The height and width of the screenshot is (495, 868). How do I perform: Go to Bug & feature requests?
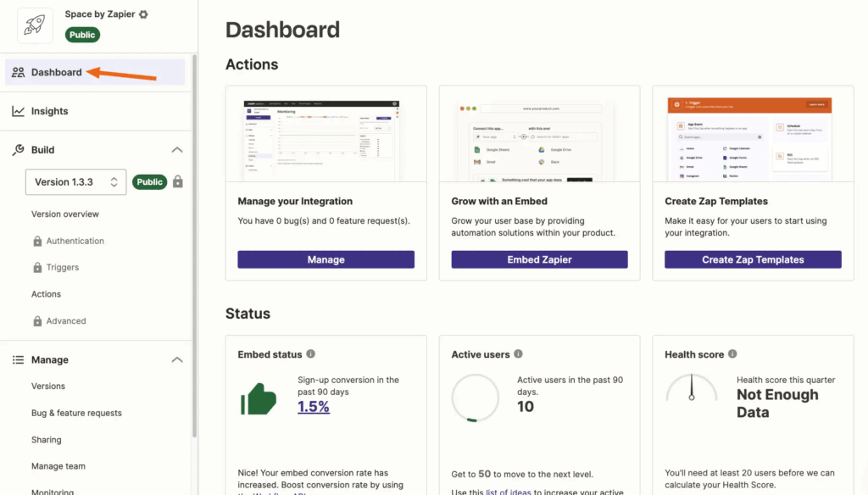(76, 414)
